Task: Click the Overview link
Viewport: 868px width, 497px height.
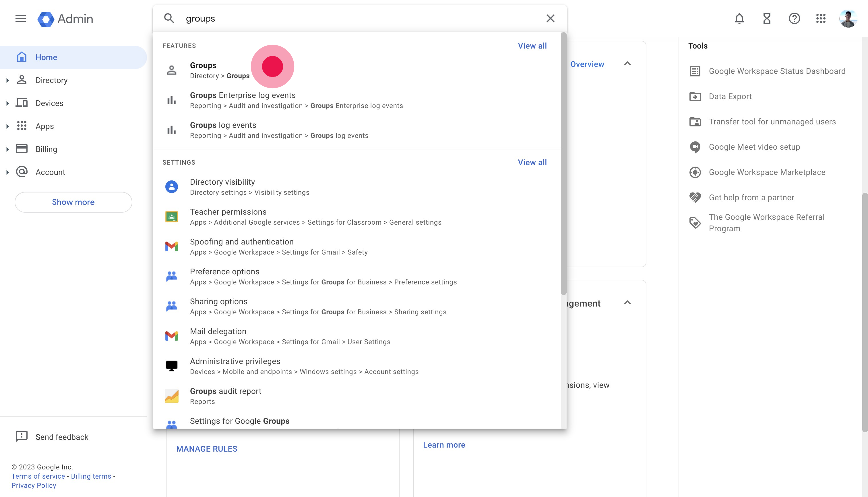Action: [x=587, y=64]
